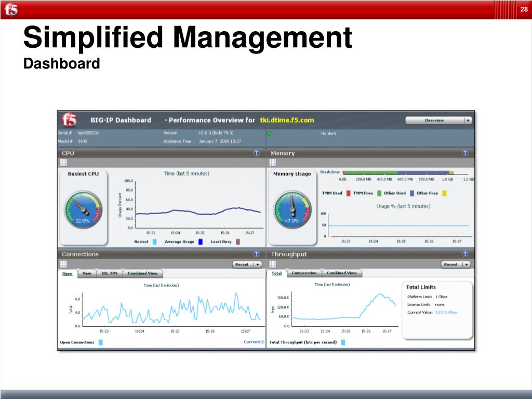
Task: Click the January 7, 2009 15:27 time
Action: pyautogui.click(x=220, y=141)
